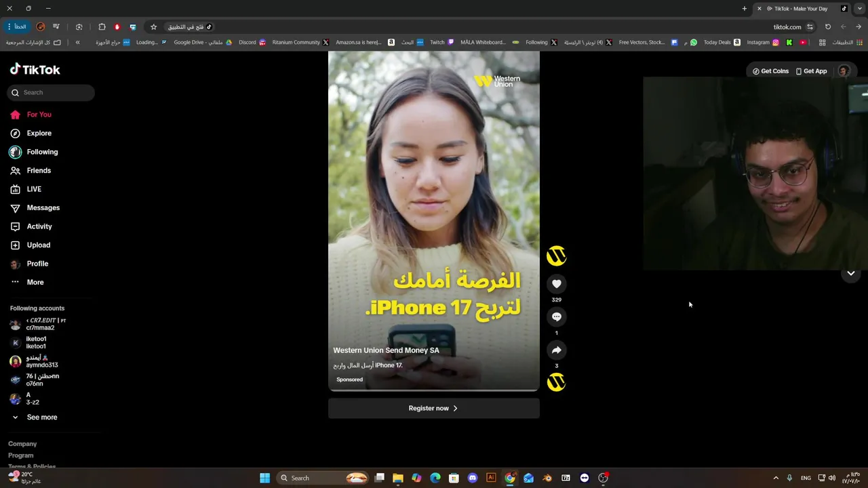The height and width of the screenshot is (488, 868).
Task: Open Western Union Send Money SA profile name
Action: tap(386, 350)
